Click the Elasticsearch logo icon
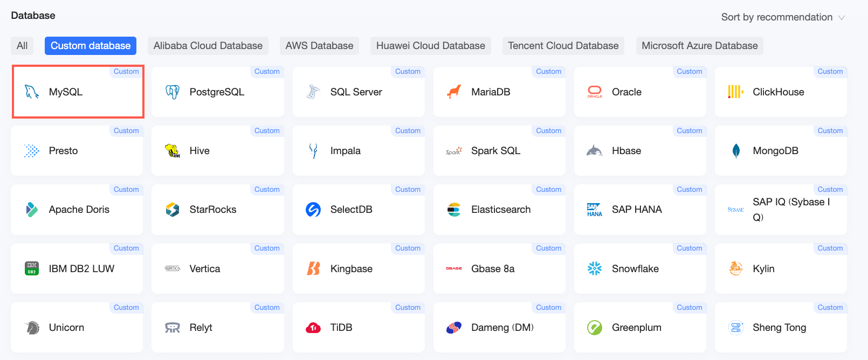Screen dimensions: 868x360 (454, 210)
